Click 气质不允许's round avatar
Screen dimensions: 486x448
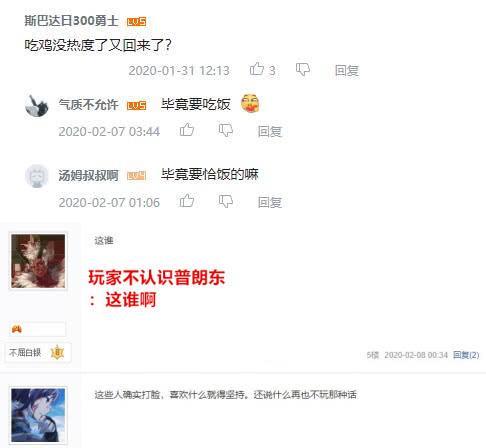pyautogui.click(x=37, y=106)
